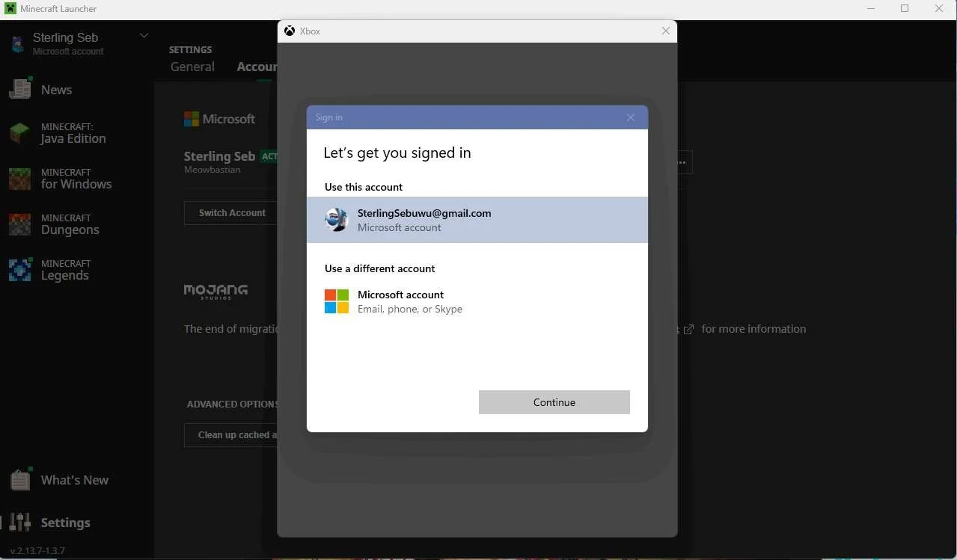The width and height of the screenshot is (957, 560).
Task: Click the Xbox logo in window title
Action: (x=290, y=31)
